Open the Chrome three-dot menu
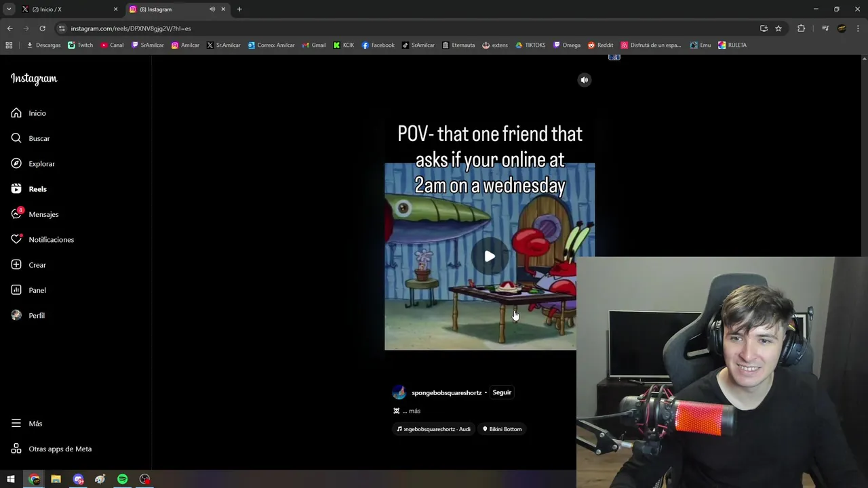 (x=858, y=28)
